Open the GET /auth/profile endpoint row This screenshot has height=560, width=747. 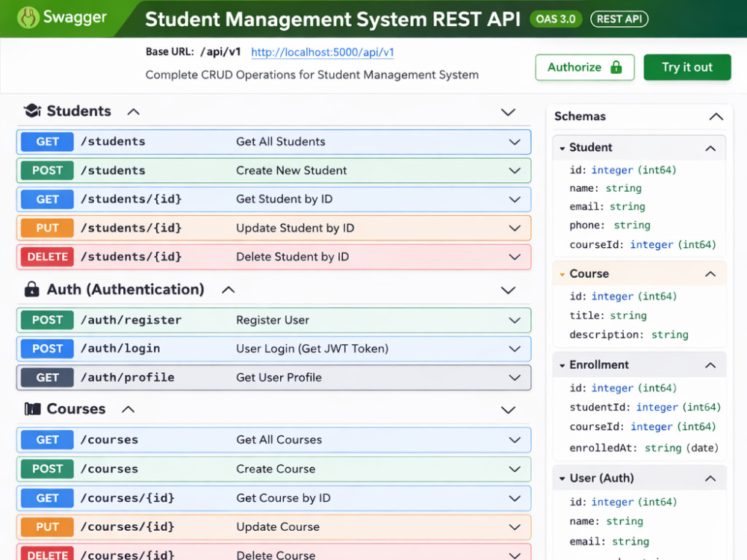click(x=274, y=378)
